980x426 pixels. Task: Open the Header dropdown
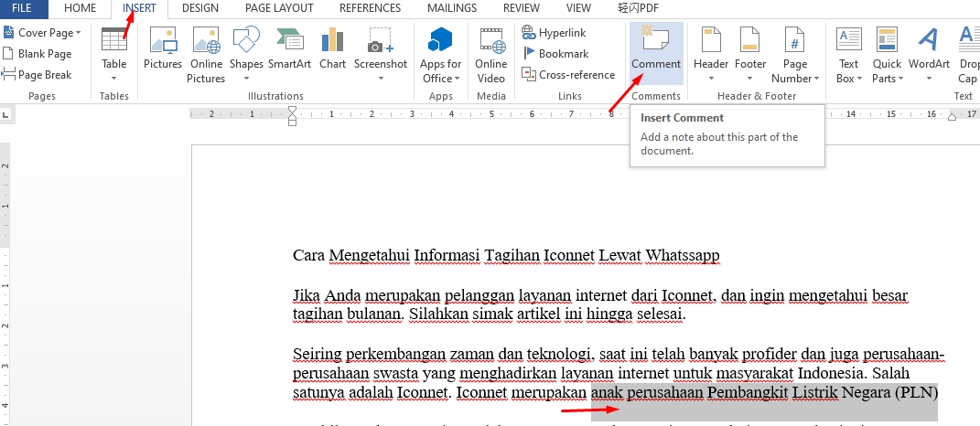(x=711, y=55)
